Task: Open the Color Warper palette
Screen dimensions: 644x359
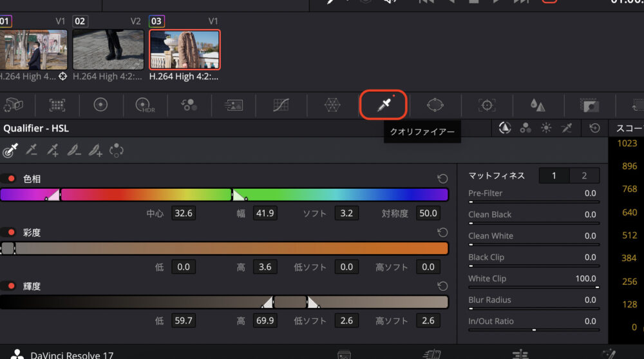Action: (332, 105)
